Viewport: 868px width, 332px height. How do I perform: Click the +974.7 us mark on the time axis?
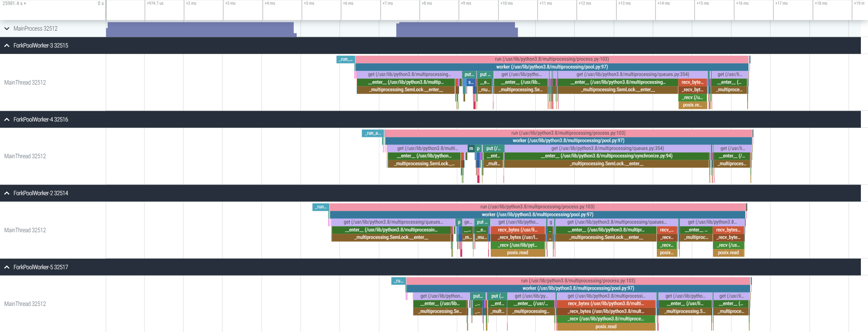coord(155,3)
